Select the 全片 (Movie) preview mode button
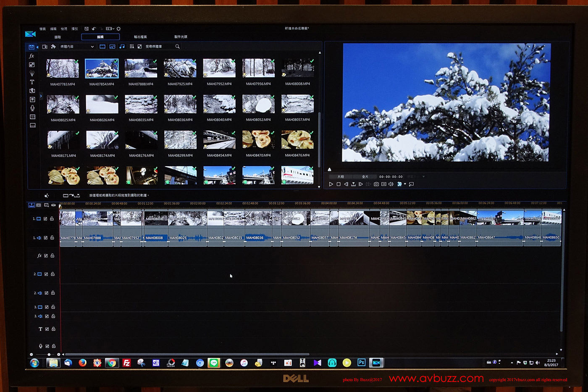This screenshot has height=392, width=588. 365,177
